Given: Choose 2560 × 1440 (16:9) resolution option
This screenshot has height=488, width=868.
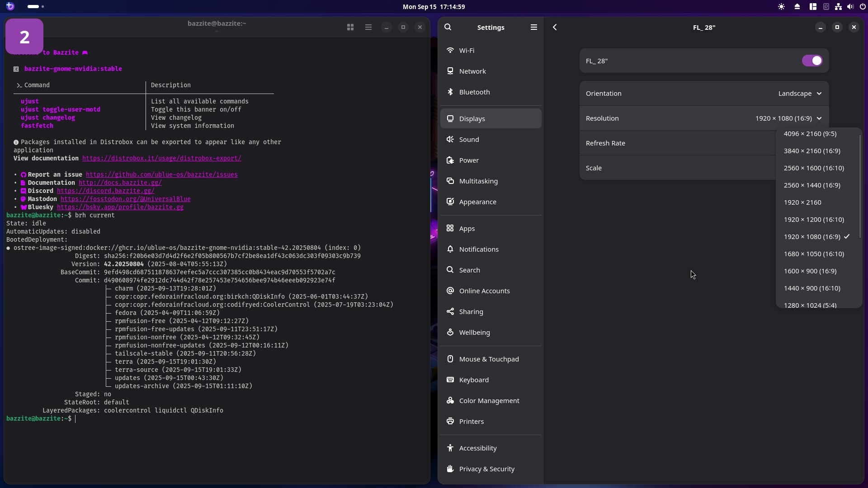Looking at the screenshot, I should click(812, 185).
